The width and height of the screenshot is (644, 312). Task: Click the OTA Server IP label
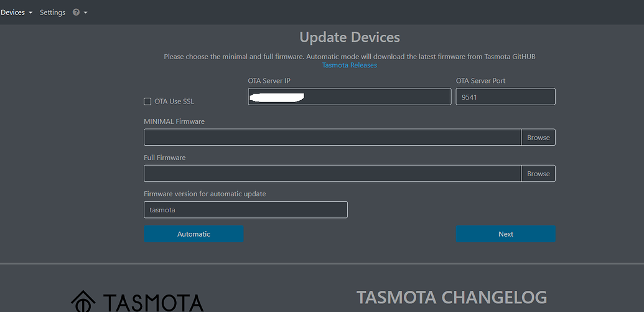[269, 80]
